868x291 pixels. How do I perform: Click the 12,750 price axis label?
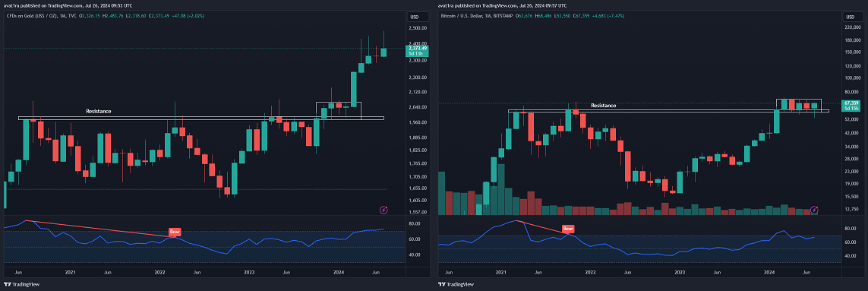click(851, 209)
